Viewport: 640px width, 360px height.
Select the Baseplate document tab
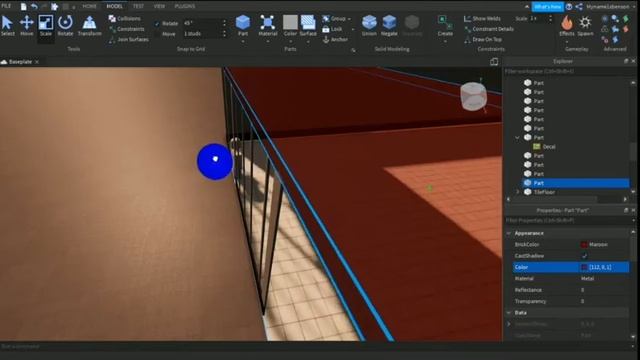[20, 62]
